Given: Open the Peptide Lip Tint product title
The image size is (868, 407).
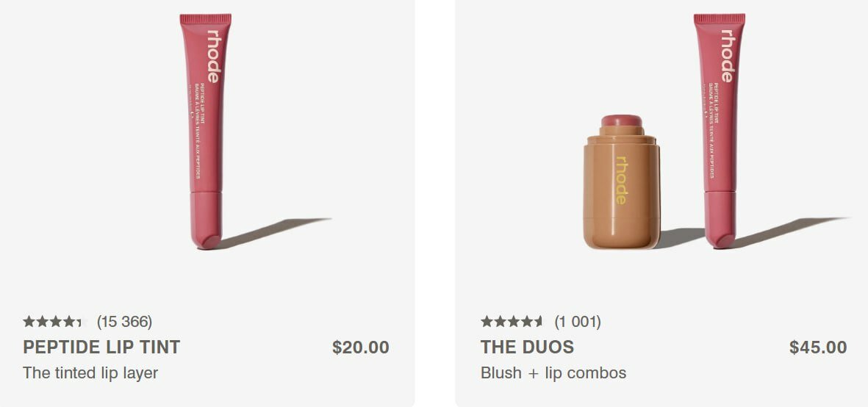Looking at the screenshot, I should (x=101, y=347).
